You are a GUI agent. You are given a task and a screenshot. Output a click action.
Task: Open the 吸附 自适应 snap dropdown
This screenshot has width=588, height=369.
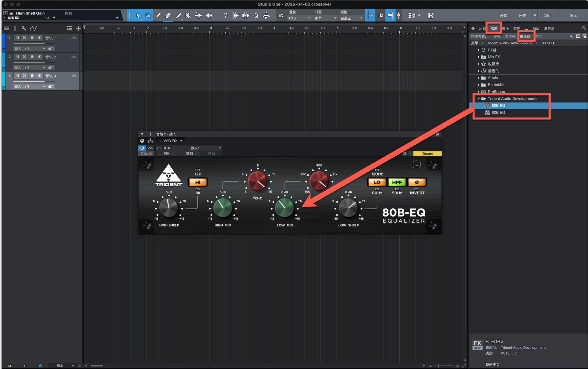click(352, 18)
